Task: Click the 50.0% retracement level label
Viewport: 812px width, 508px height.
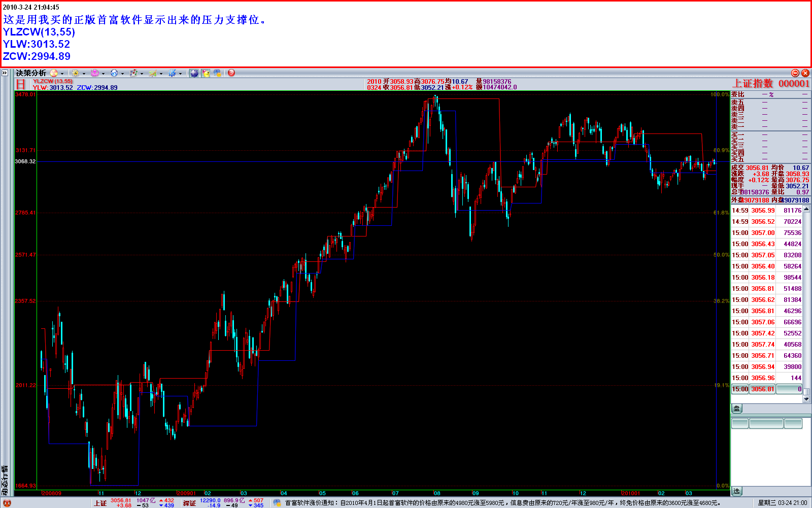Action: point(721,255)
